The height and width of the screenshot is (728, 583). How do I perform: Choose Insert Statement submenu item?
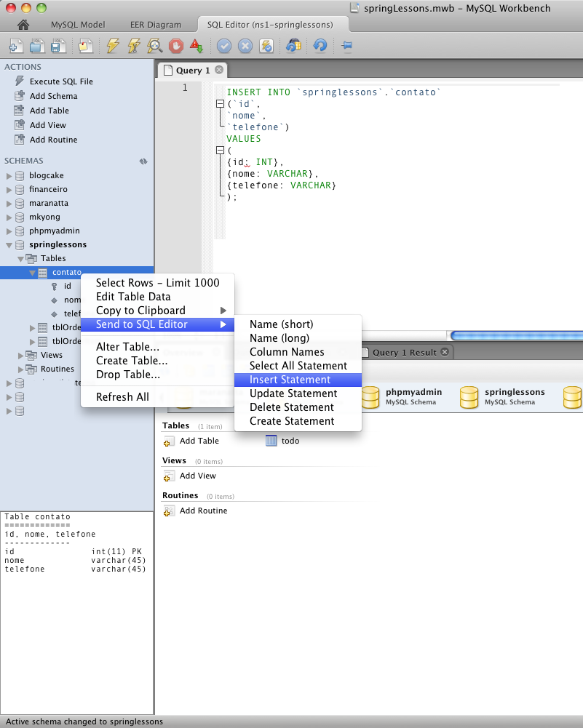[x=298, y=380]
